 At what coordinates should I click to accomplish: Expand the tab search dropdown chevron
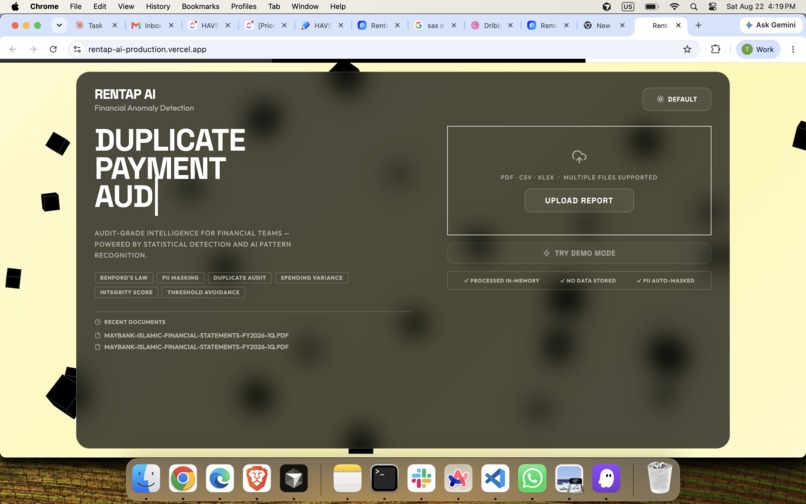(59, 25)
